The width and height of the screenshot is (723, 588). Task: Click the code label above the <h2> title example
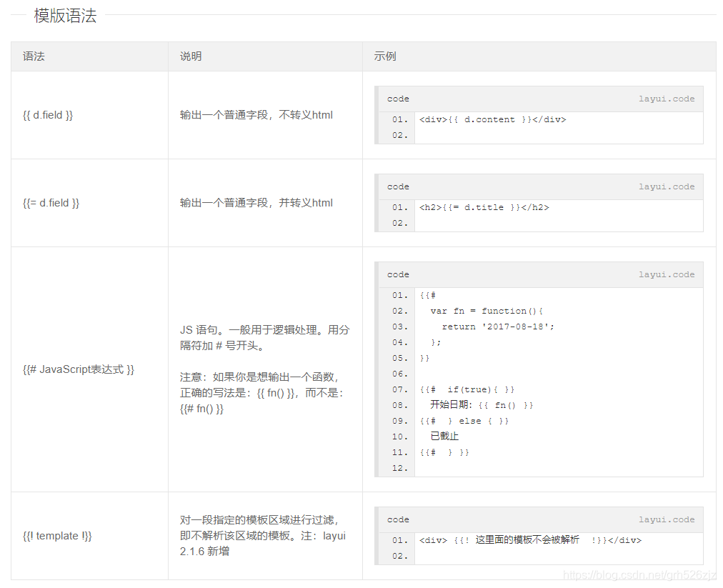coord(398,186)
